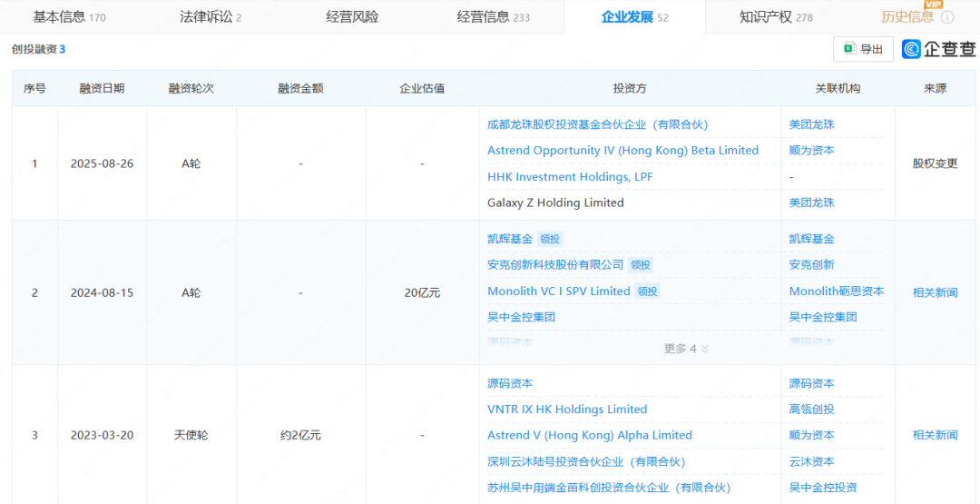Open the 知识产权 tab

(776, 17)
